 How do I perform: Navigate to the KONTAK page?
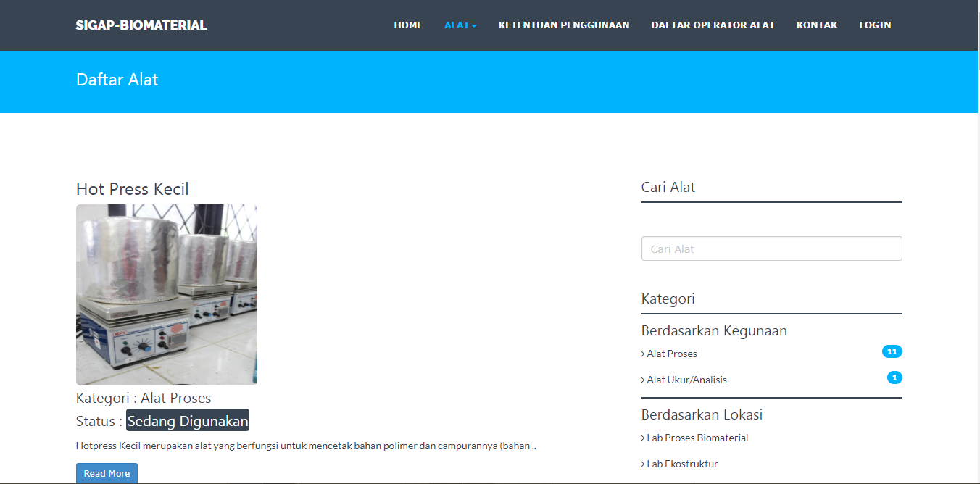tap(817, 25)
